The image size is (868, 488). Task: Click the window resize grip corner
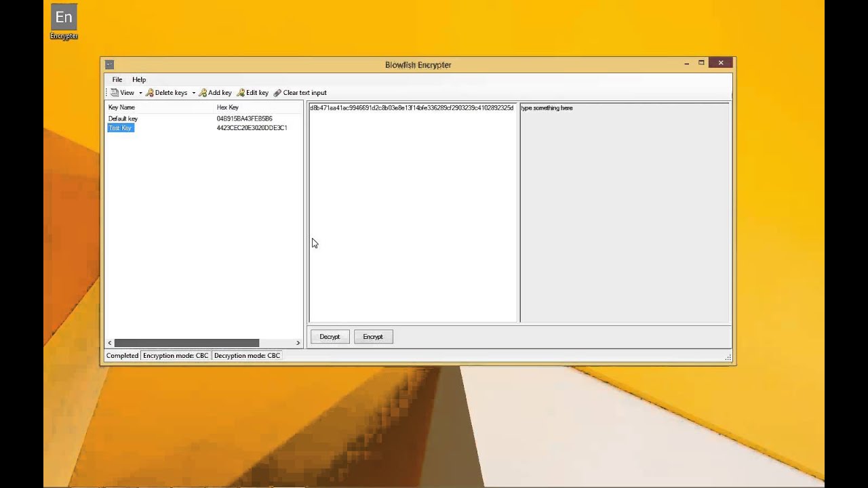click(728, 357)
